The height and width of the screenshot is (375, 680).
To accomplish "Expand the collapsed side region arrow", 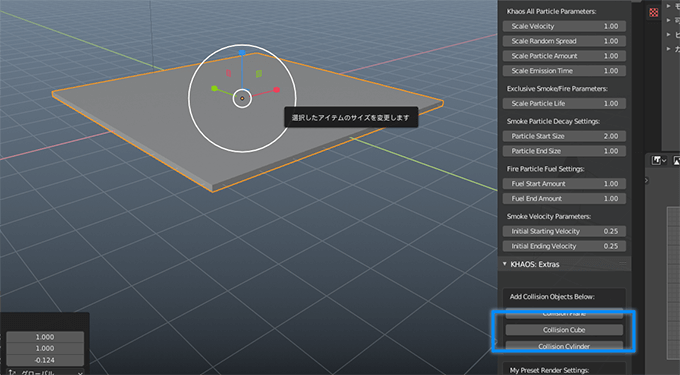I will [647, 180].
